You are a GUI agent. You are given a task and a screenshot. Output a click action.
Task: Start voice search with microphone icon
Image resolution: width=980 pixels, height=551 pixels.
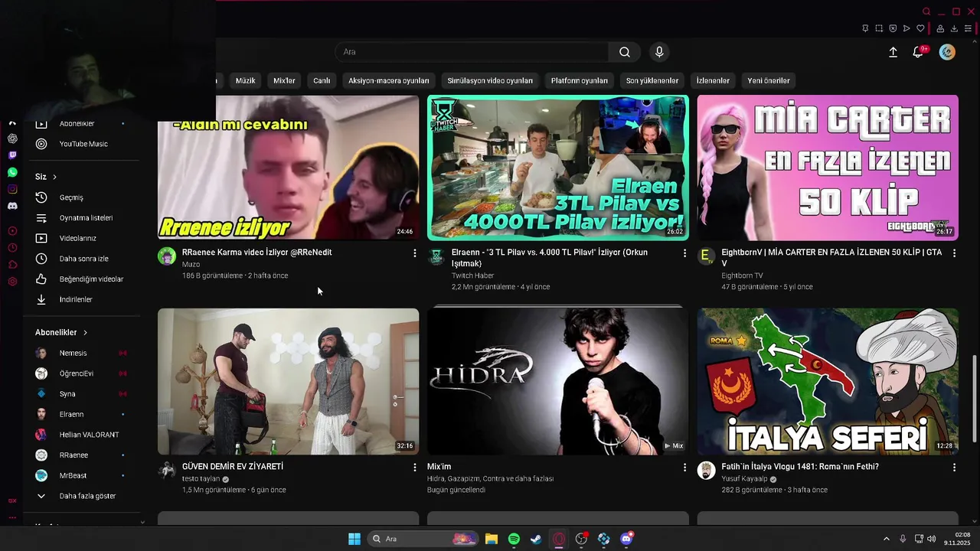point(659,52)
